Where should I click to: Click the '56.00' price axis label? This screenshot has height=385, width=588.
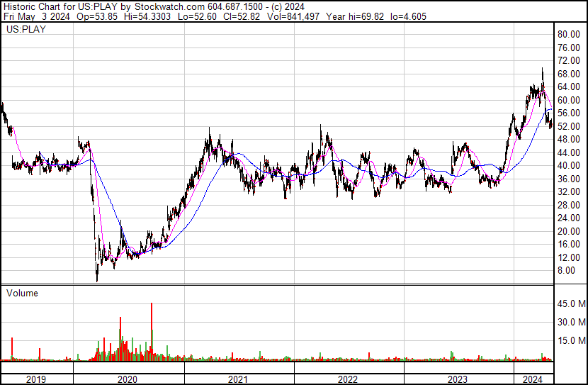[569, 113]
